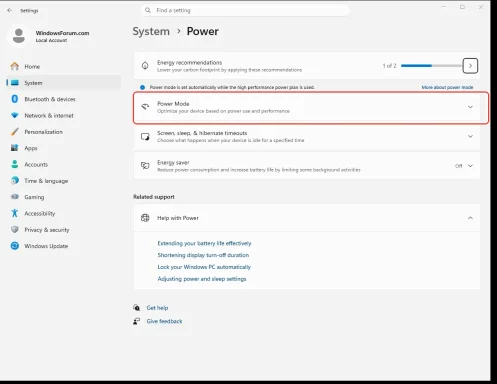Open Adjusting power and sleep settings

pos(202,279)
